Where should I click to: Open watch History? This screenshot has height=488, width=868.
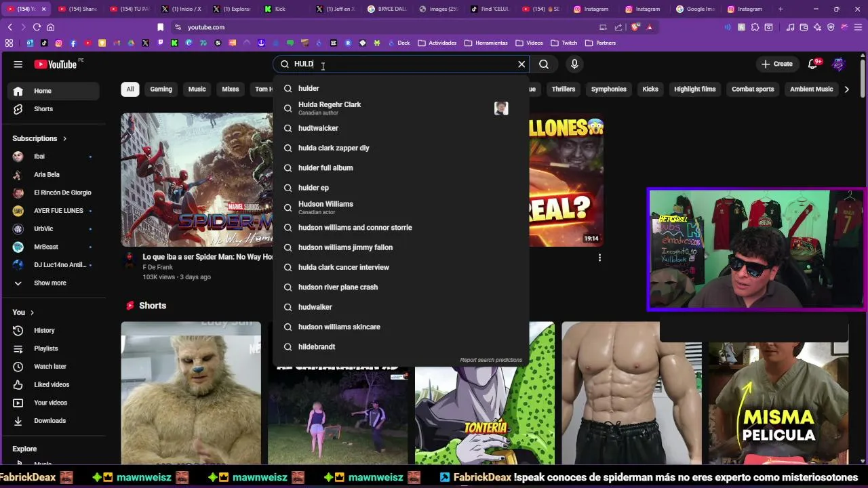pyautogui.click(x=54, y=331)
